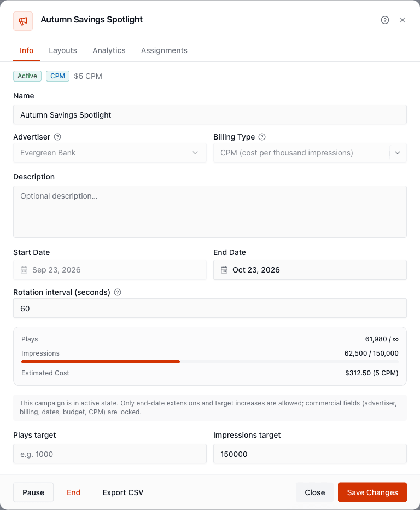Go to the Assignments tab
This screenshot has height=510, width=420.
[x=164, y=51]
